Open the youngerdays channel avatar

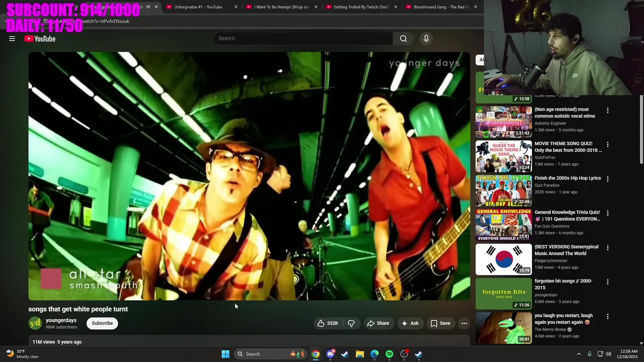[x=35, y=323]
